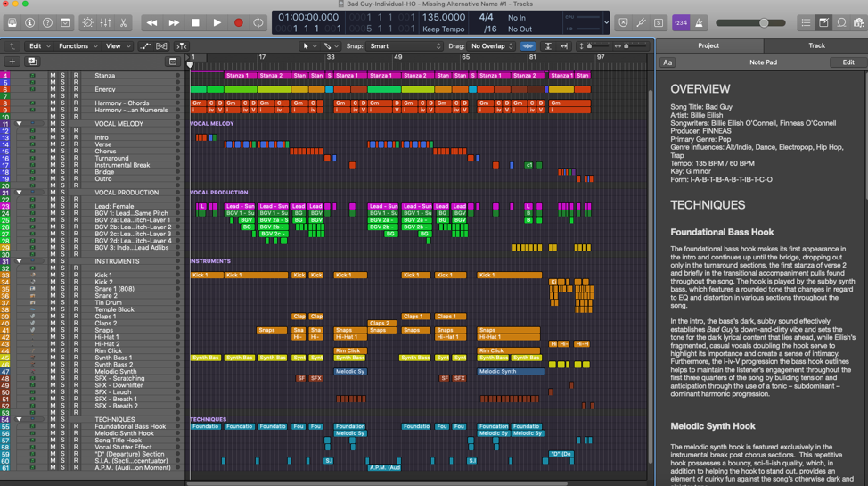Toggle Show Automation icon

[145, 46]
